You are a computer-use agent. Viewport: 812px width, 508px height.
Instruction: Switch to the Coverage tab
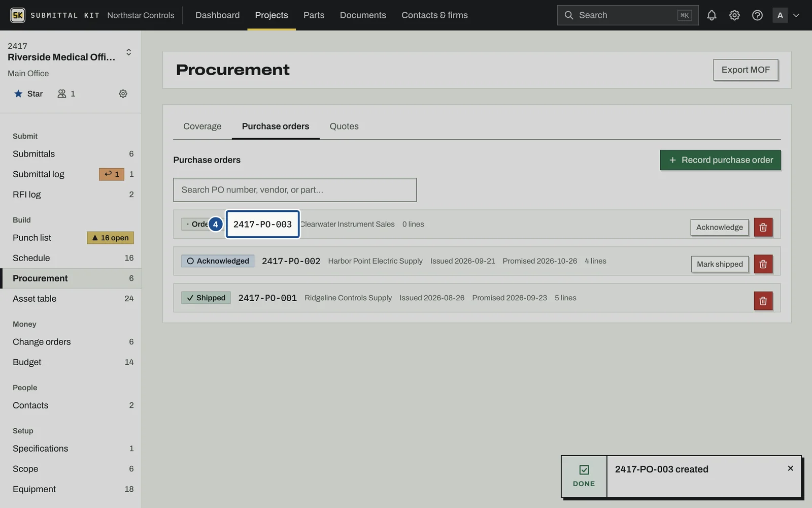(202, 126)
